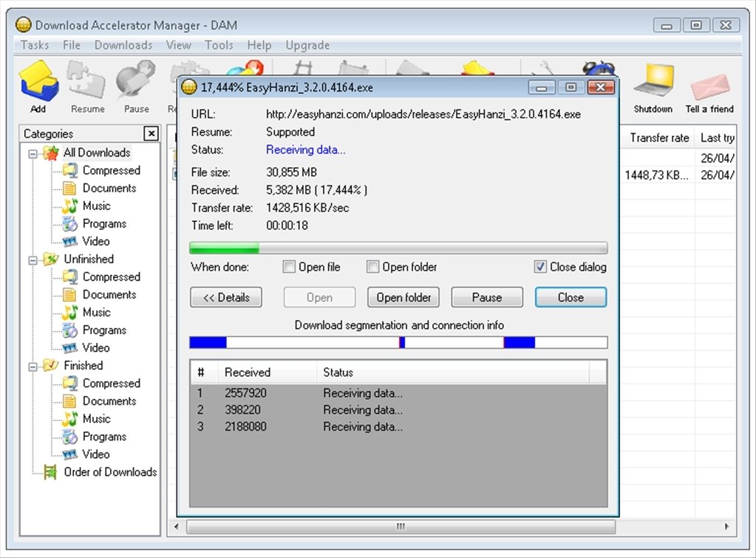Select Video under Unfinished
756x558 pixels.
[96, 347]
